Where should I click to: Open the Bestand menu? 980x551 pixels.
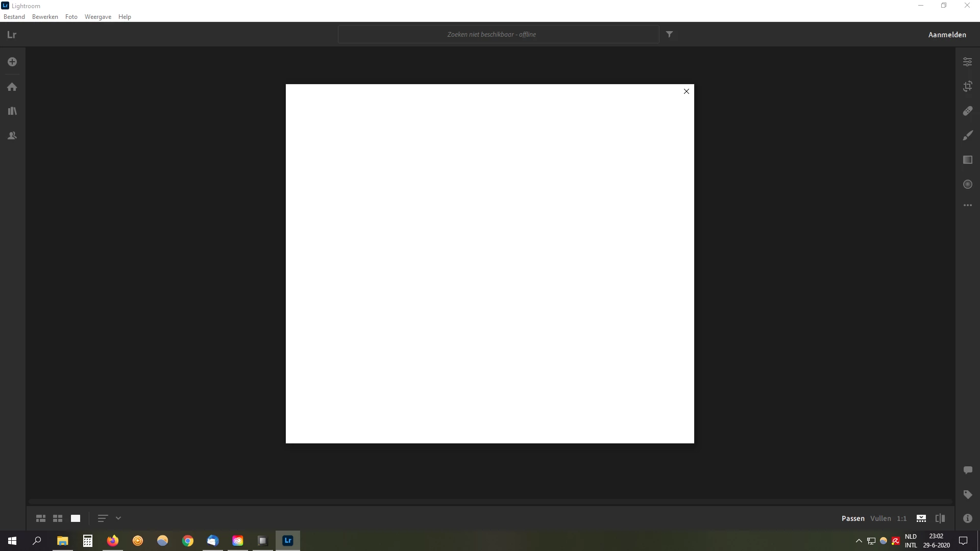14,17
